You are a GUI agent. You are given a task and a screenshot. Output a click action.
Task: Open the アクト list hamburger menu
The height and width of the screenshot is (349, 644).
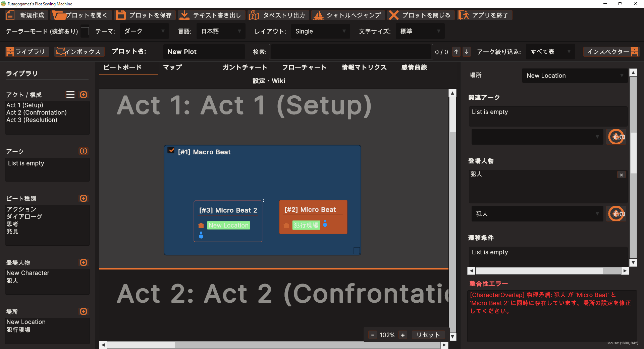[70, 95]
